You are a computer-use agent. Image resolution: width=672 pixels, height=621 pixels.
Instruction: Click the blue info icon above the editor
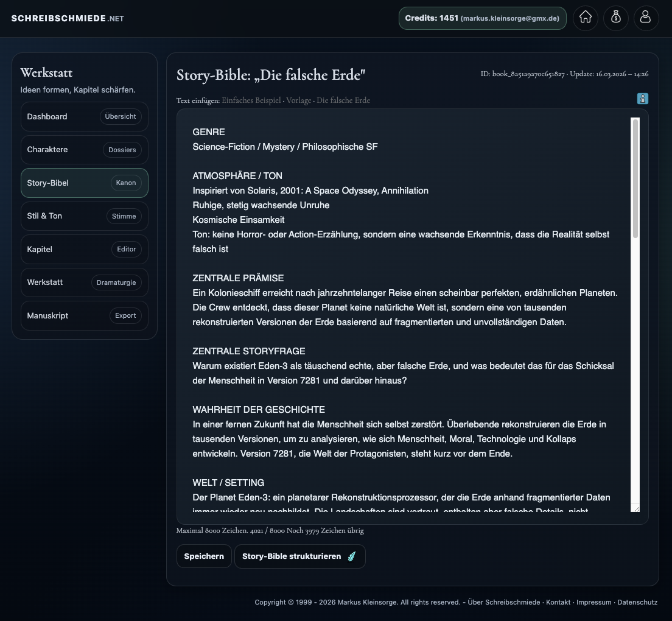click(x=643, y=98)
